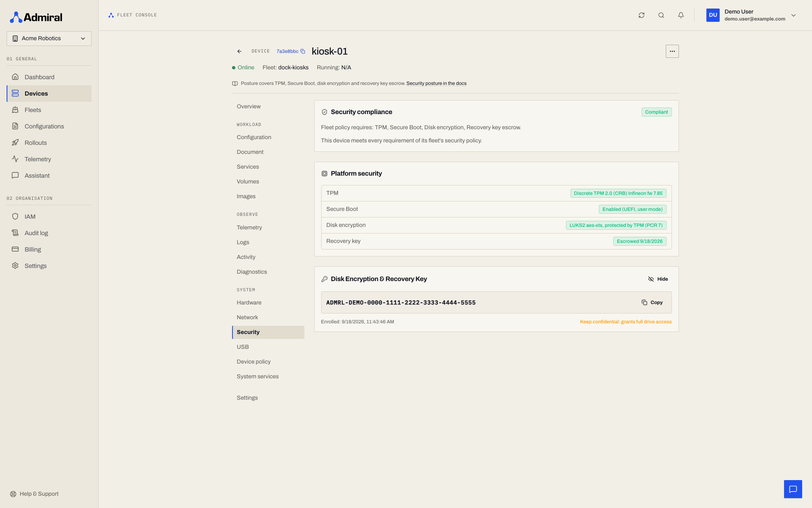This screenshot has height=508, width=812.
Task: Click the DU user avatar
Action: 713,15
